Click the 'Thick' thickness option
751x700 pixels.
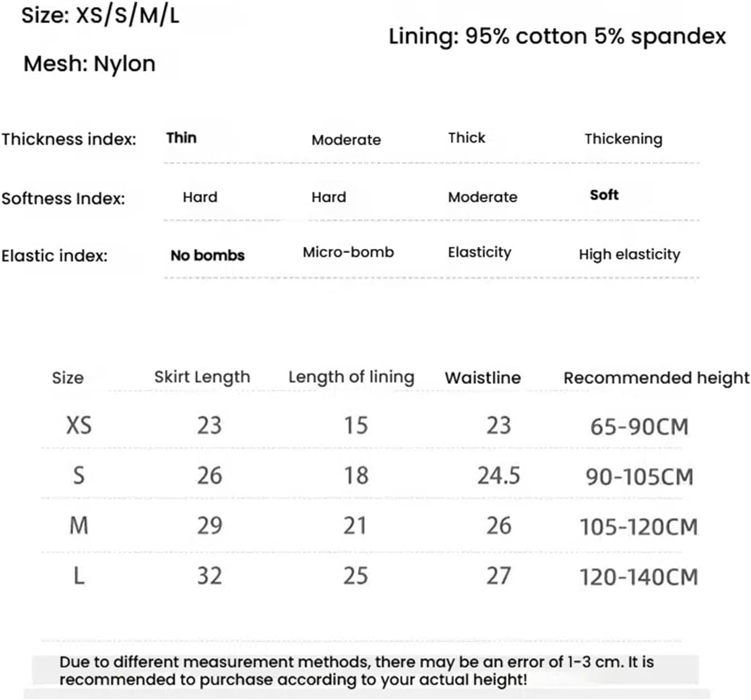(x=466, y=138)
